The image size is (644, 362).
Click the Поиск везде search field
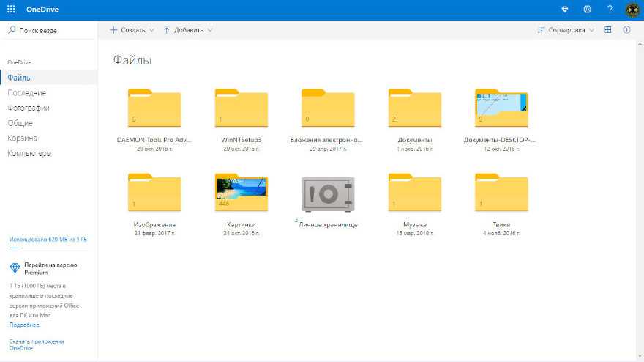tap(50, 30)
